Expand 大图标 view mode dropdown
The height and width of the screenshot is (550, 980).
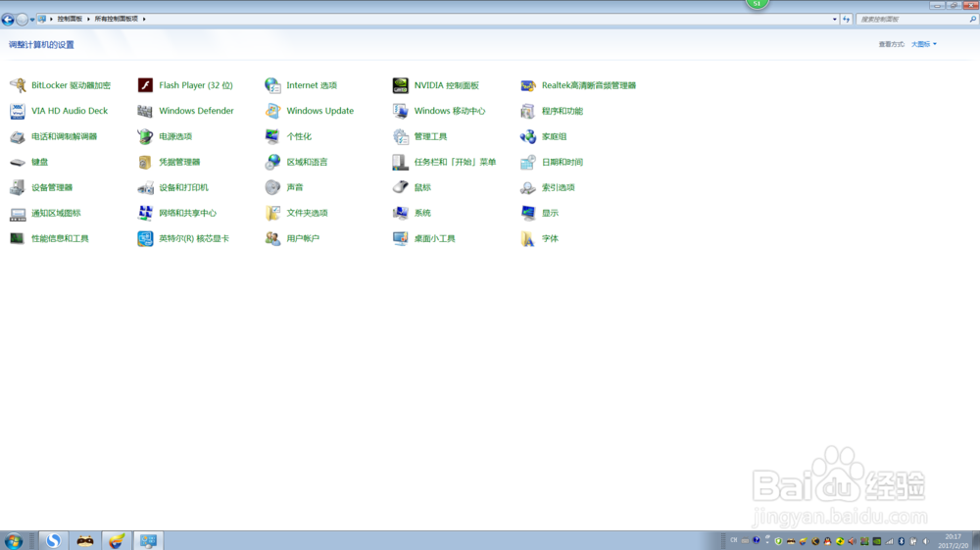pyautogui.click(x=924, y=44)
